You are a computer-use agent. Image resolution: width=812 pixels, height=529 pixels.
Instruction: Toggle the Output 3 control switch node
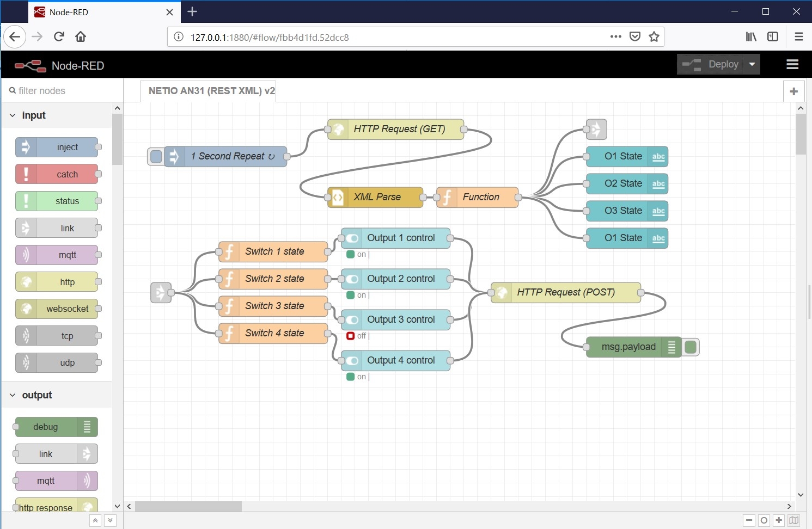point(352,320)
